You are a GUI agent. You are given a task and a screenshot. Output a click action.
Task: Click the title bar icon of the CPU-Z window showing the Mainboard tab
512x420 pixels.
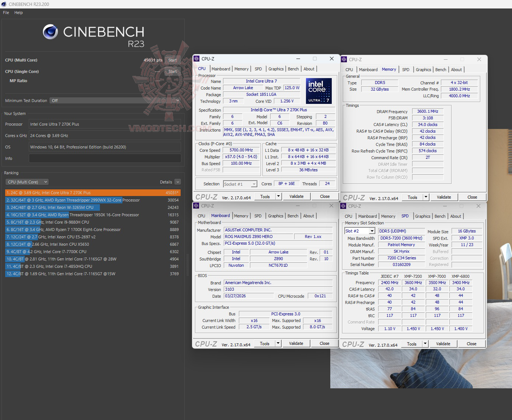pyautogui.click(x=196, y=206)
